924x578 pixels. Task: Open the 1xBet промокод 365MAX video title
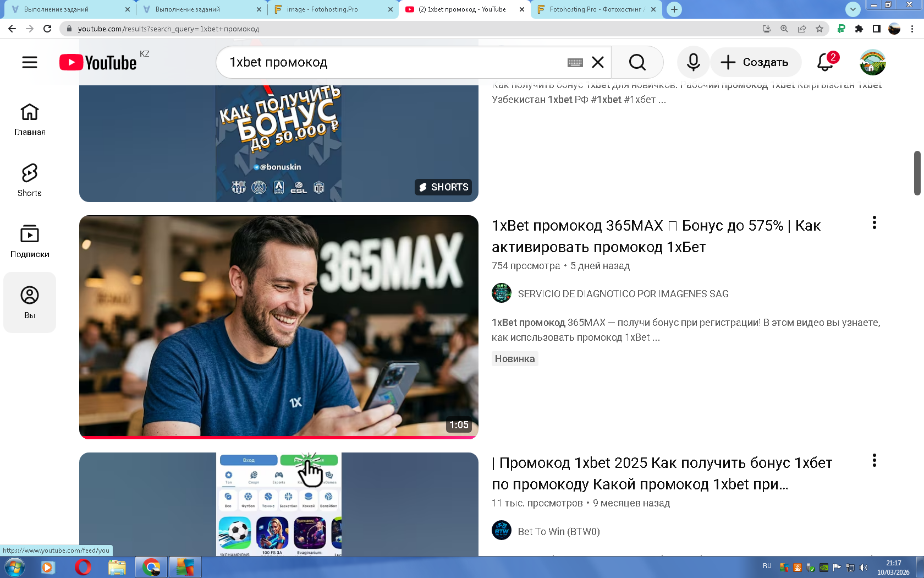point(656,236)
